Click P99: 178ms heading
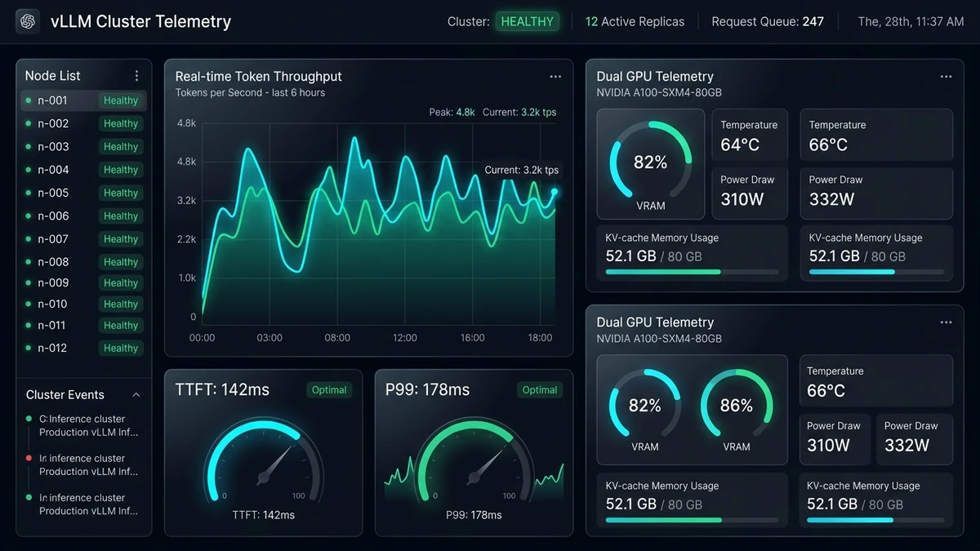 tap(427, 390)
